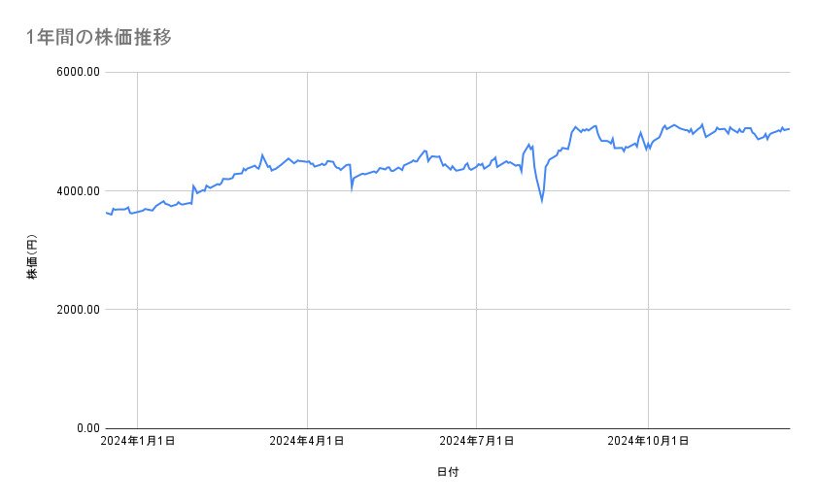Screen dimensions: 815x504
Task: Select the "2024年7月1日" x-axis label
Action: coord(477,441)
